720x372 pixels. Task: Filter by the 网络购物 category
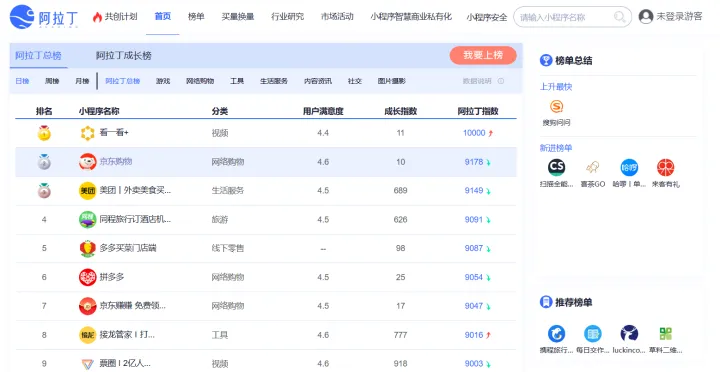(x=200, y=81)
